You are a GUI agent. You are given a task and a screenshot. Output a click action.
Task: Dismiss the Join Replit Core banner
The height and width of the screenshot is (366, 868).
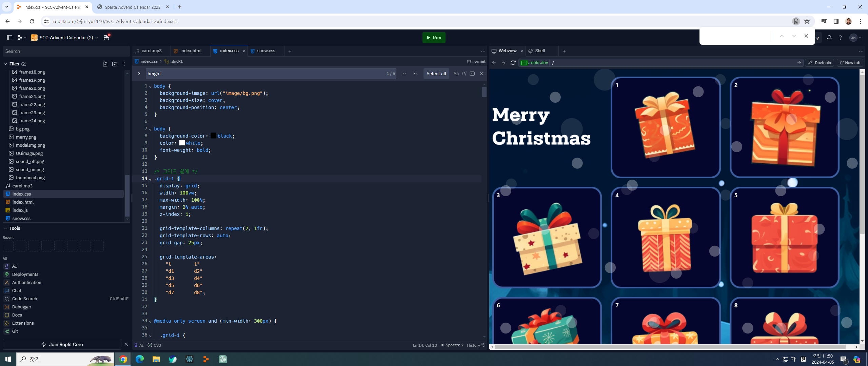[126, 344]
